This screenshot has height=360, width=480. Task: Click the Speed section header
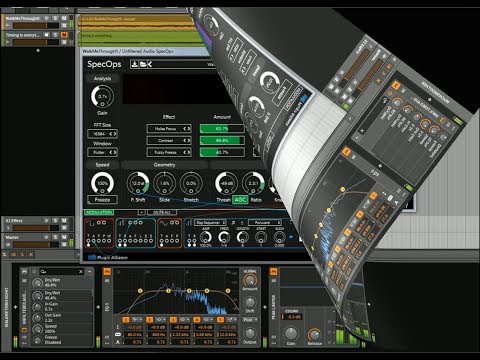coord(102,165)
